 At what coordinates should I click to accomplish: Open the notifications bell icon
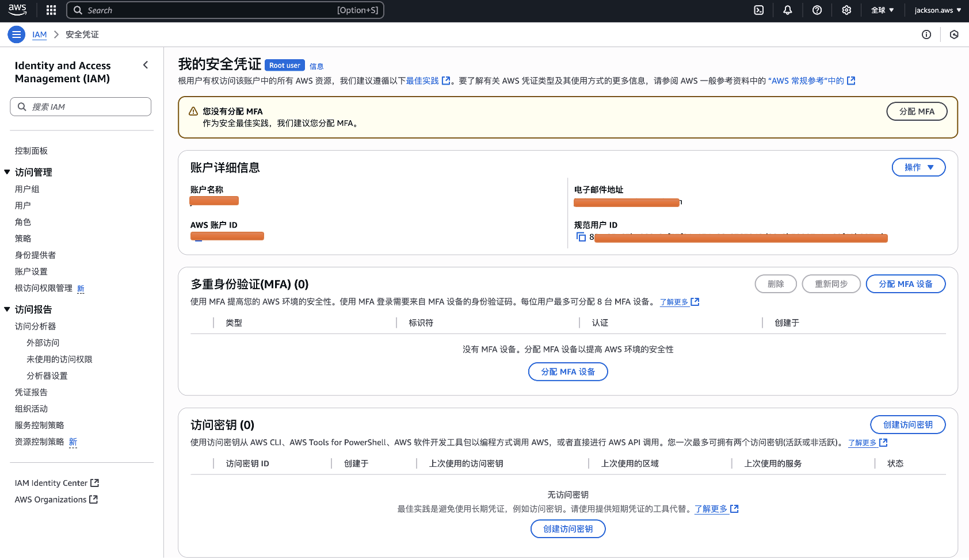pos(788,10)
